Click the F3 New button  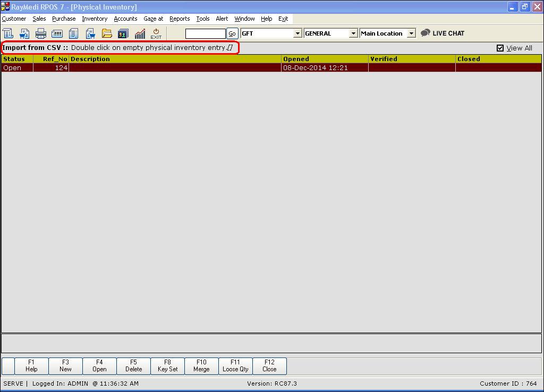[65, 366]
